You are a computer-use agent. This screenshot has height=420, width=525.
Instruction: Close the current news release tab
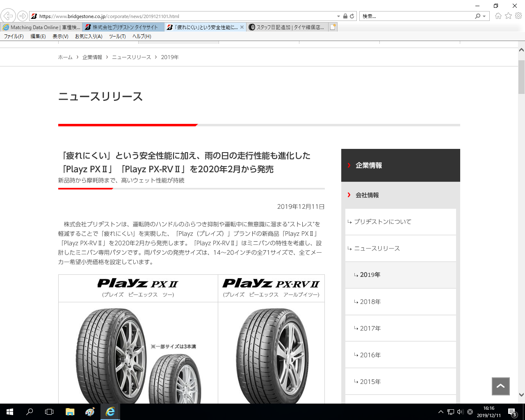click(x=242, y=27)
